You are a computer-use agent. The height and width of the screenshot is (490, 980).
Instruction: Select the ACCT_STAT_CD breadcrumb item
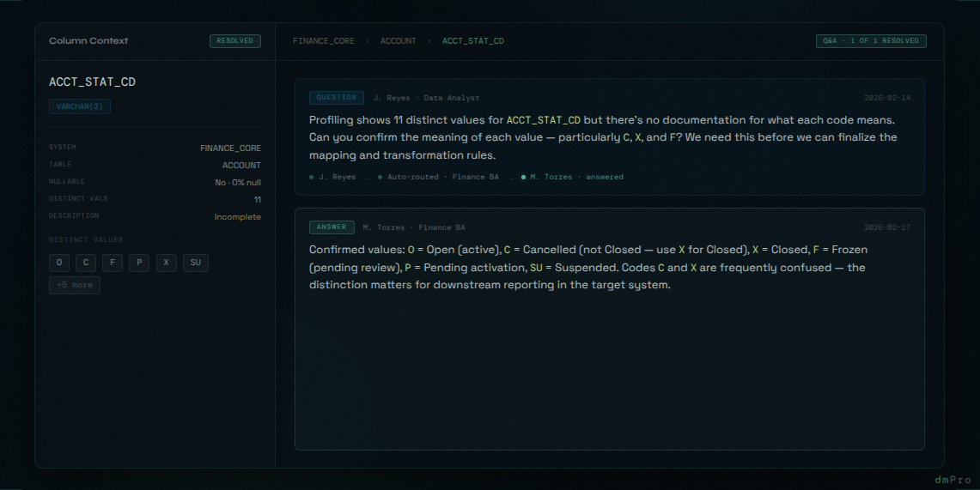click(472, 41)
